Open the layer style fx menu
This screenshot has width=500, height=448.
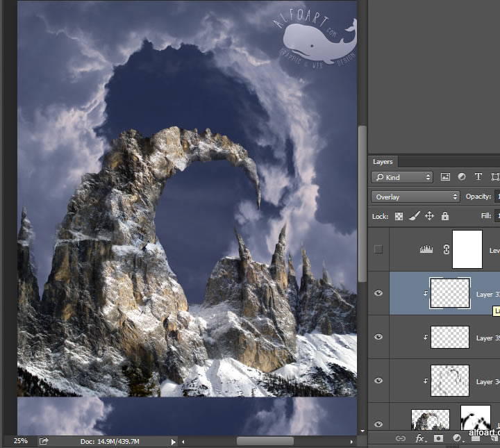tap(420, 438)
